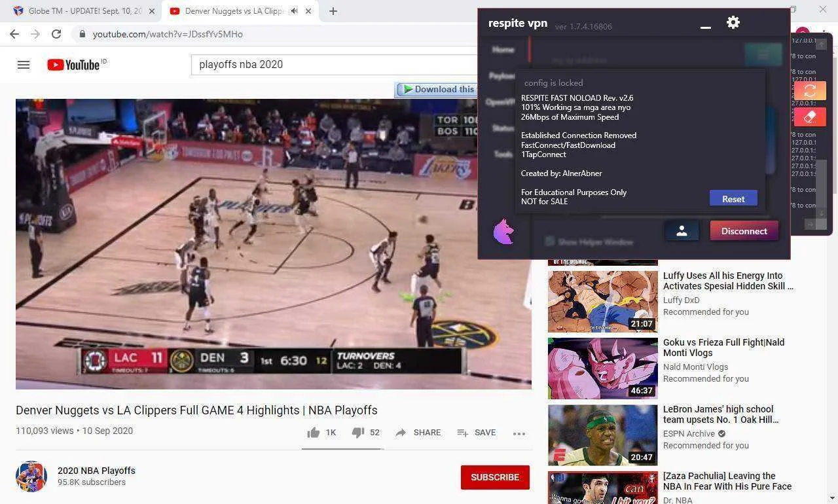Click the YouTube search box

335,64
